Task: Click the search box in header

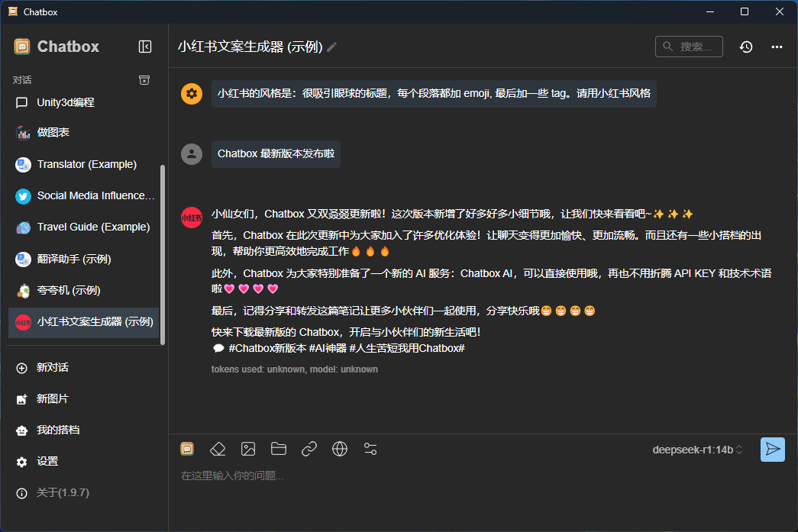Action: click(x=689, y=47)
